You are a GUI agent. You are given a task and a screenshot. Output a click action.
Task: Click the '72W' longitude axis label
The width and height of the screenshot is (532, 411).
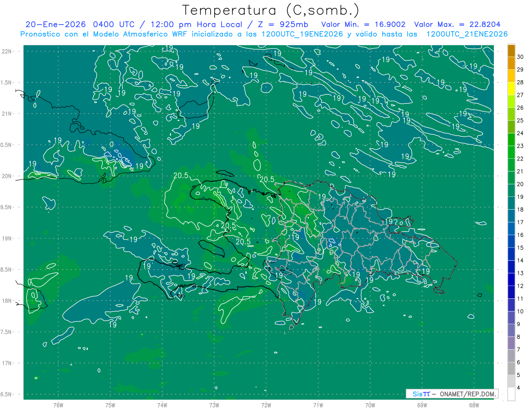pyautogui.click(x=266, y=404)
